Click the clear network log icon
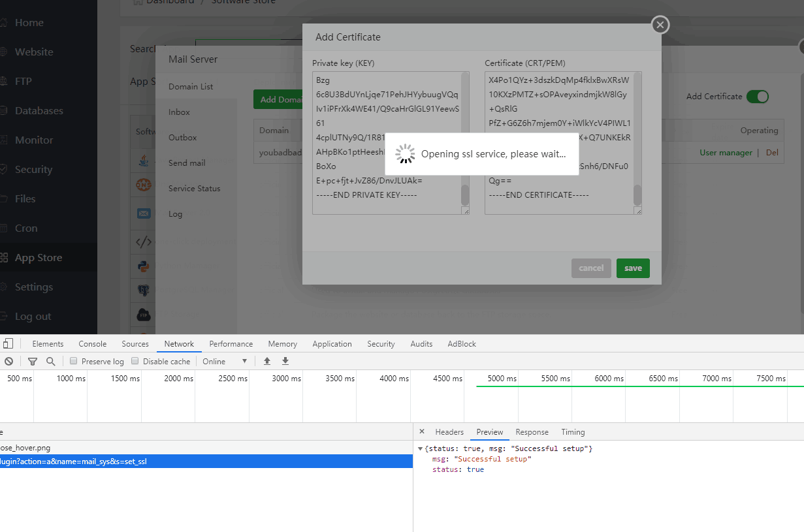 pyautogui.click(x=8, y=361)
